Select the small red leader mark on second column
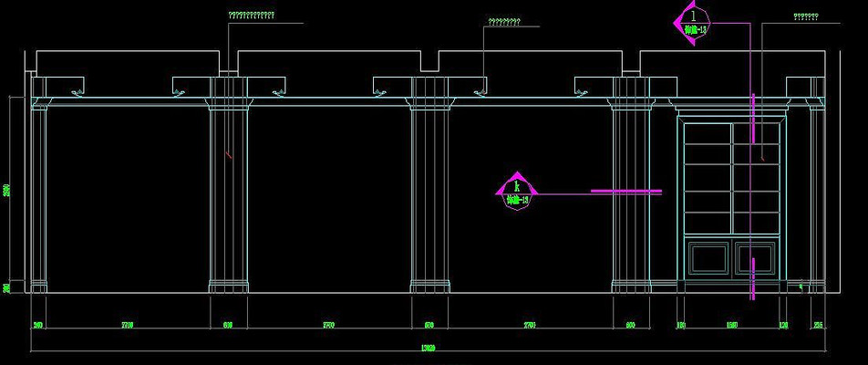Image resolution: width=868 pixels, height=365 pixels. tap(228, 155)
